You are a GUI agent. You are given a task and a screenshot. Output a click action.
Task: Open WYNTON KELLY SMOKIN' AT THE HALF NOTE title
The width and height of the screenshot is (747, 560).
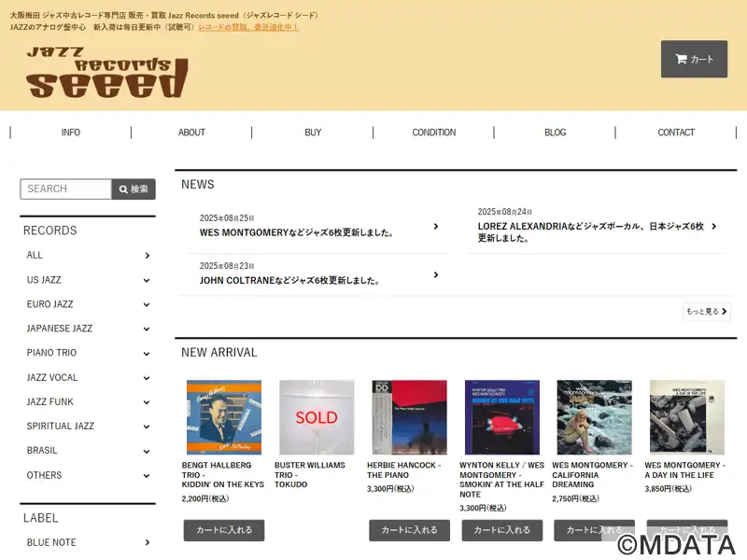click(x=502, y=480)
